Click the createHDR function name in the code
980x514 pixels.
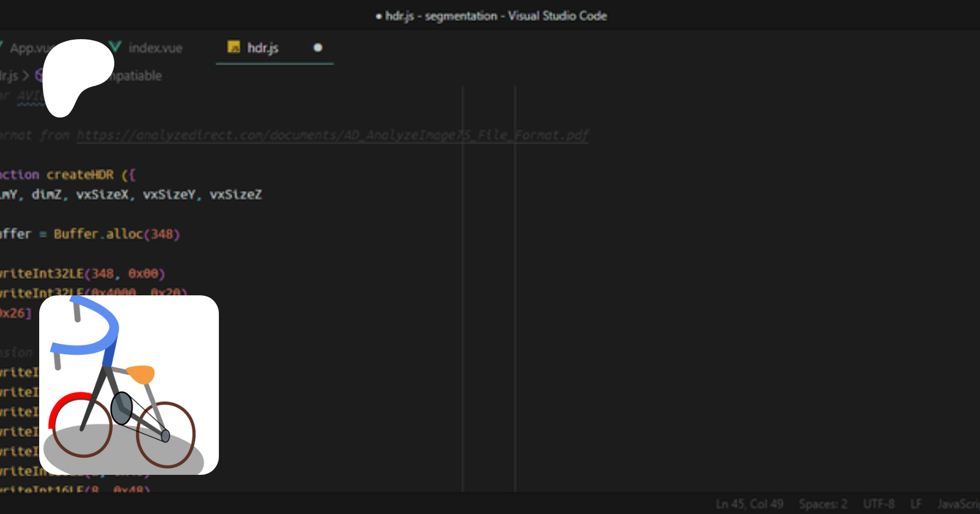coord(80,175)
